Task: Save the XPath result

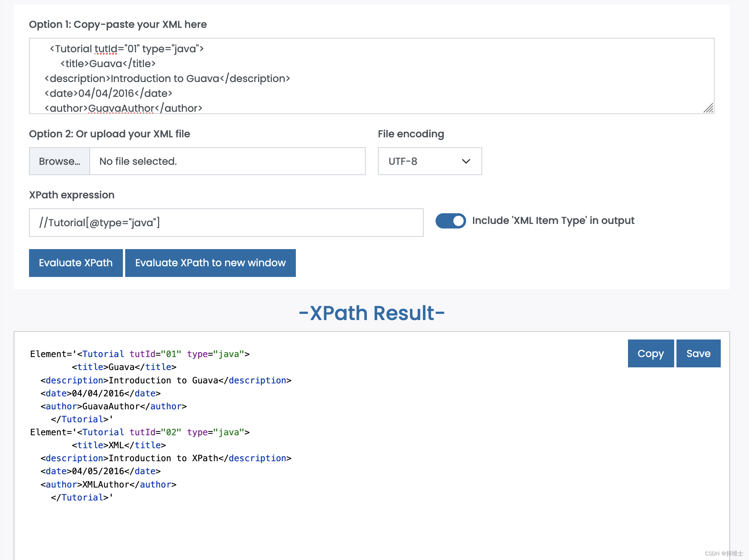Action: coord(698,354)
